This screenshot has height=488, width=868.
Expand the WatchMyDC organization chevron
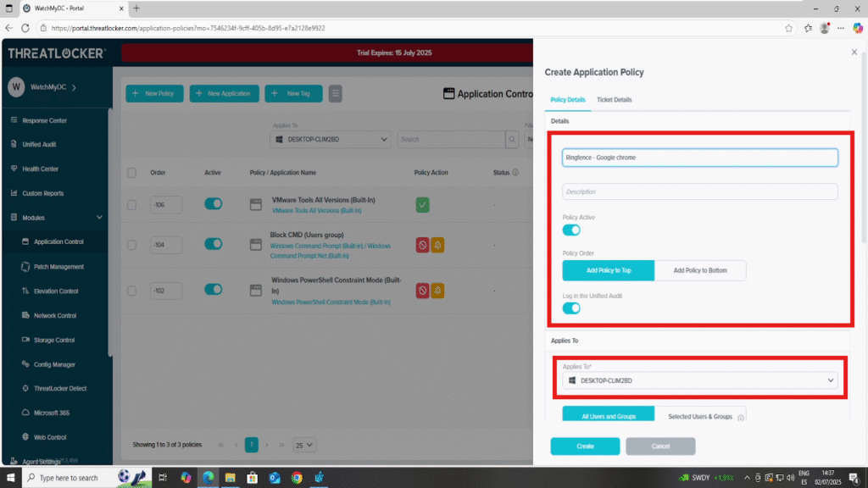click(75, 87)
